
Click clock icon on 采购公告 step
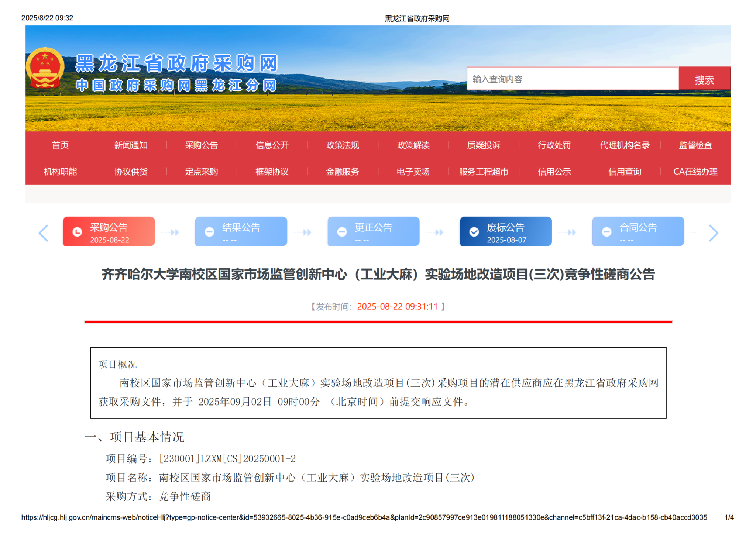coord(77,232)
